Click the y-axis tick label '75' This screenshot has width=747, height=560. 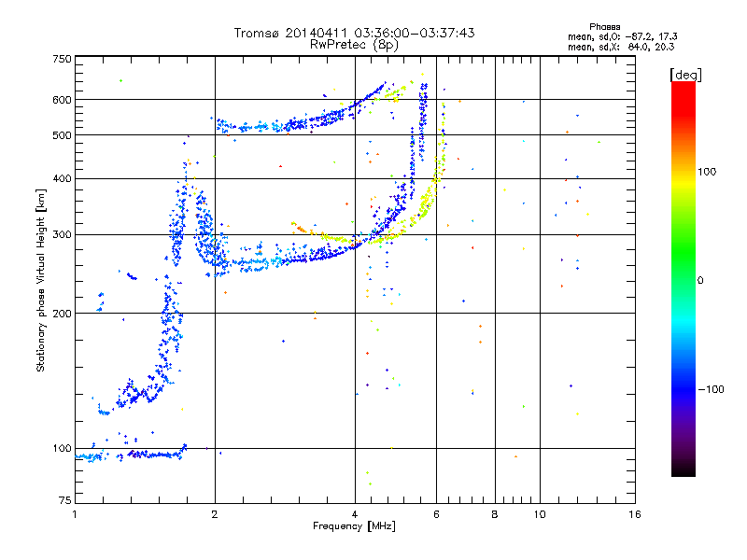(65, 500)
